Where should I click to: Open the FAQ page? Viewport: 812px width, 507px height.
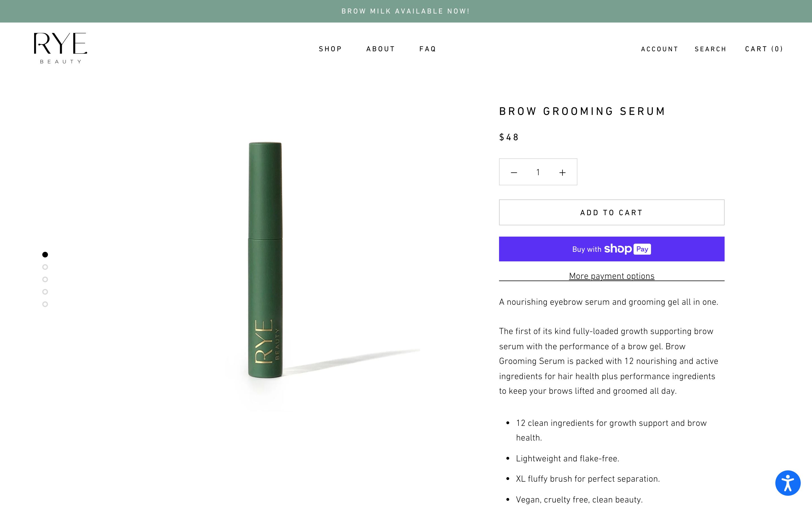[x=427, y=49]
